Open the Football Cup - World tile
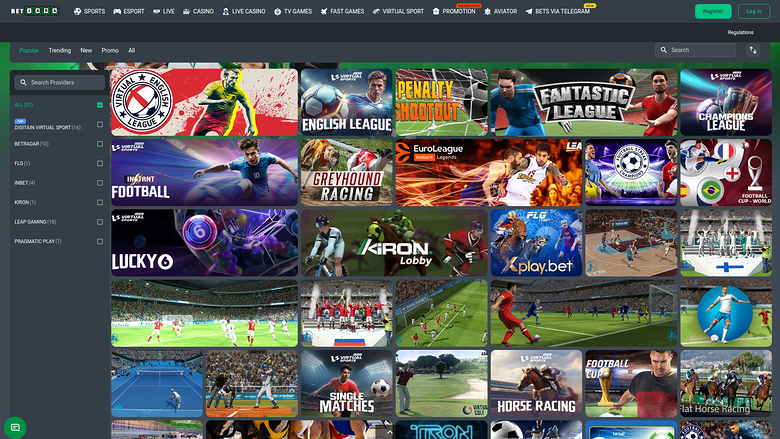The image size is (780, 439). 726,173
